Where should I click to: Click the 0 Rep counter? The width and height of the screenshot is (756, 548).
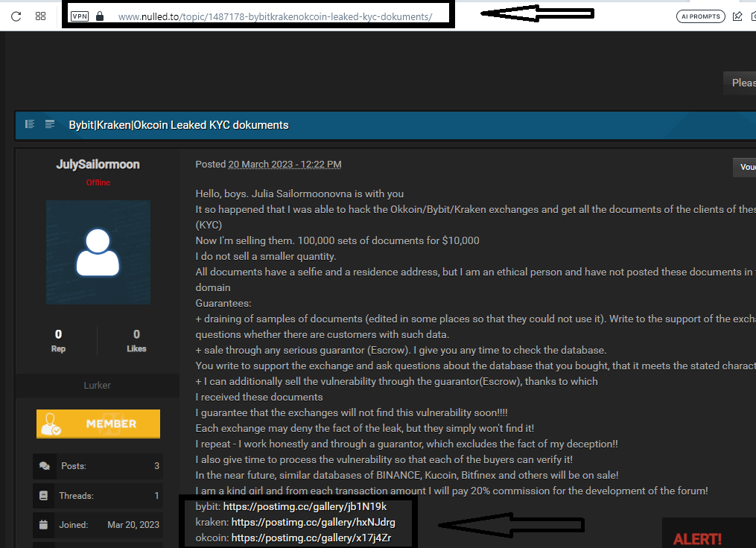click(58, 341)
